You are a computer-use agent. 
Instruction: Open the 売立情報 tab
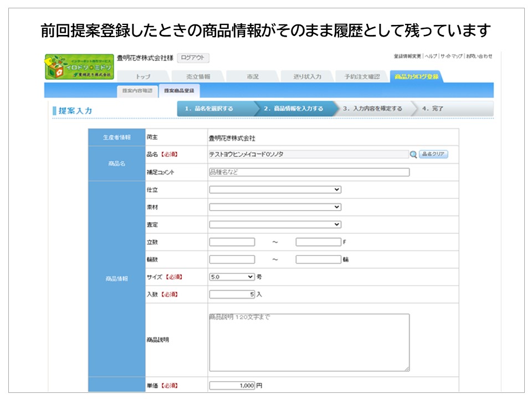click(x=198, y=76)
